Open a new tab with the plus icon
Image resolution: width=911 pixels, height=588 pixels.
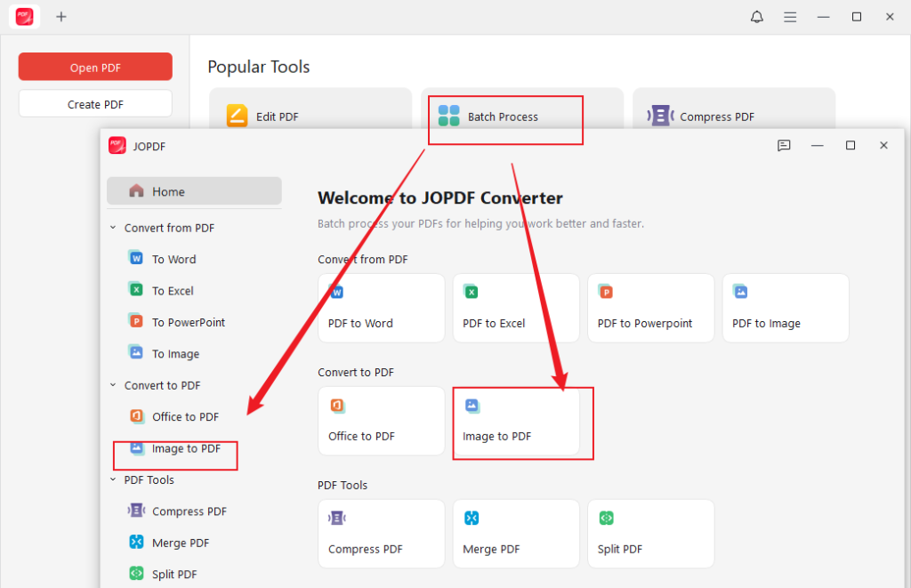coord(60,16)
